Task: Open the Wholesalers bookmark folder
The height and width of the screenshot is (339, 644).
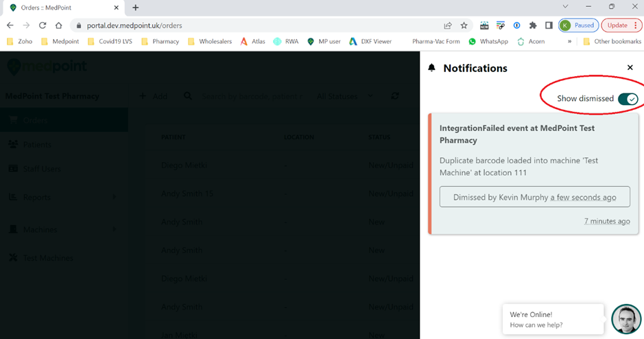Action: click(x=210, y=41)
